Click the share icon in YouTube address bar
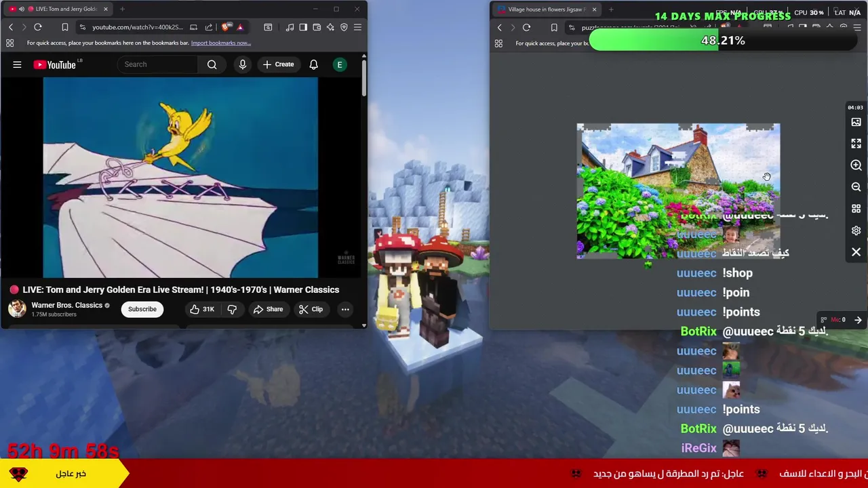Viewport: 868px width, 488px height. [209, 27]
